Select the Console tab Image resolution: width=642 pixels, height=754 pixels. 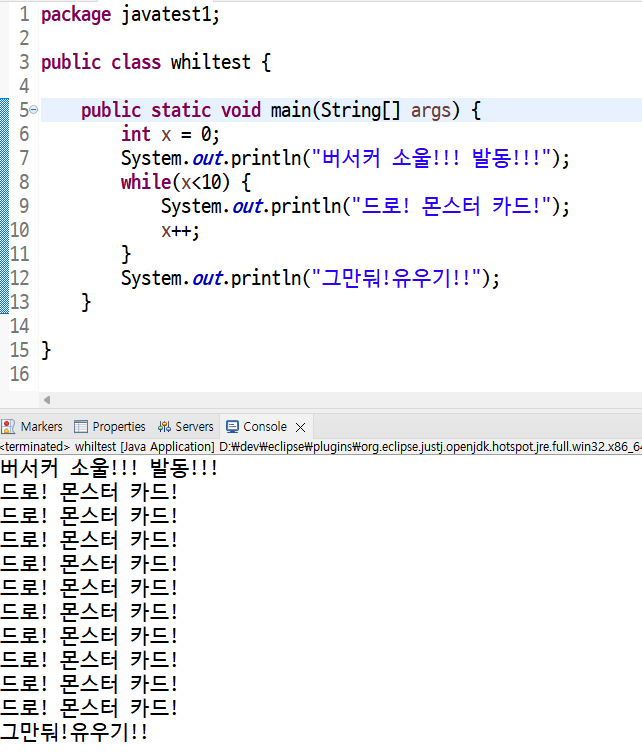point(257,427)
